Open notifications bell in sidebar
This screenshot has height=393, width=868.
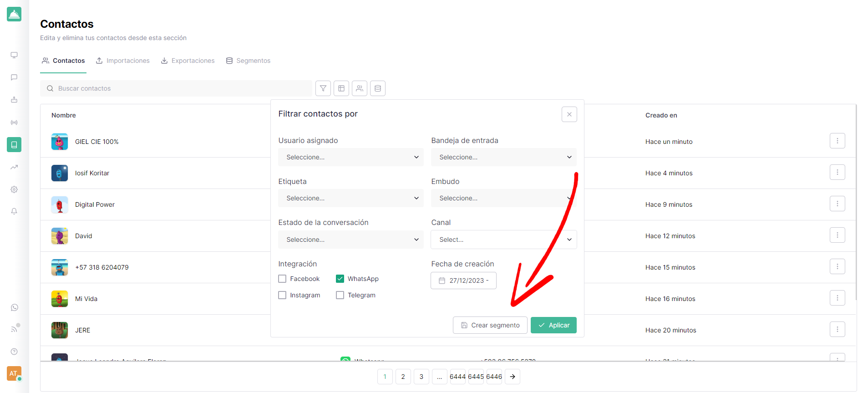click(14, 211)
